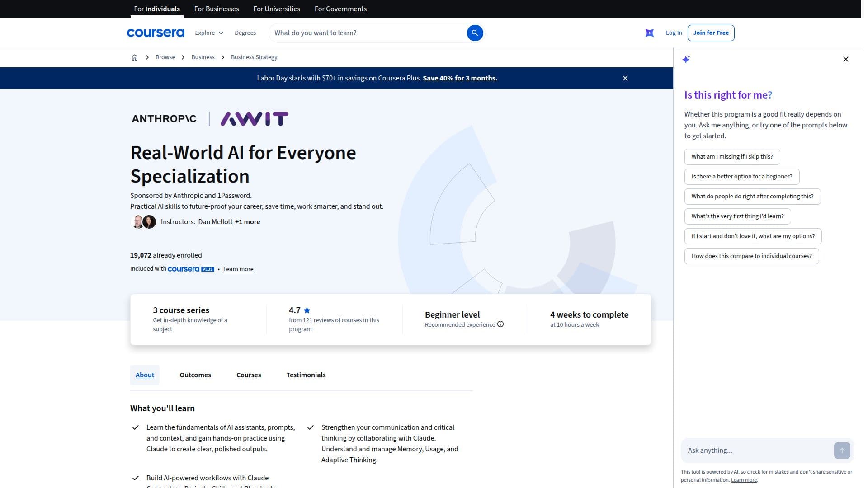This screenshot has width=868, height=488.
Task: Select the About section tab
Action: [x=145, y=375]
